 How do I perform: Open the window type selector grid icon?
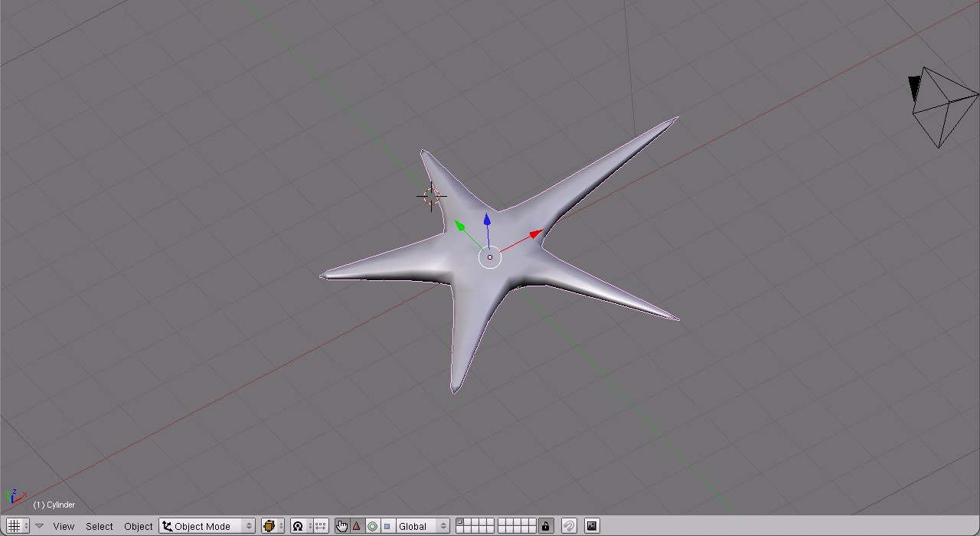click(17, 526)
